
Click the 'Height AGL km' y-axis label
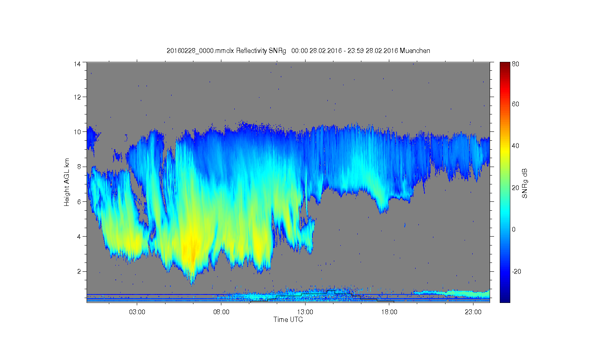(x=67, y=182)
